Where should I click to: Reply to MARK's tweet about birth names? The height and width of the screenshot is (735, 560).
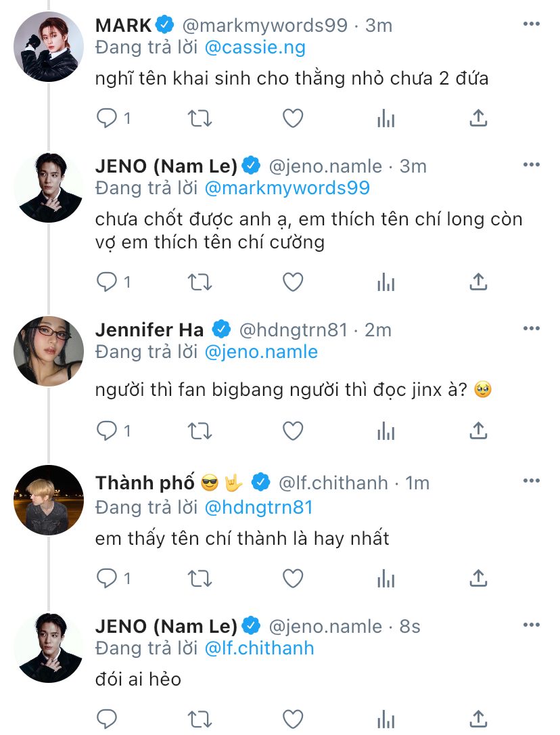(x=108, y=118)
